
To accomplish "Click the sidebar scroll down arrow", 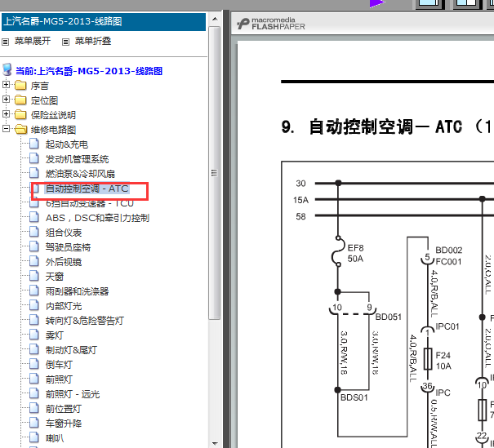I will coord(215,444).
